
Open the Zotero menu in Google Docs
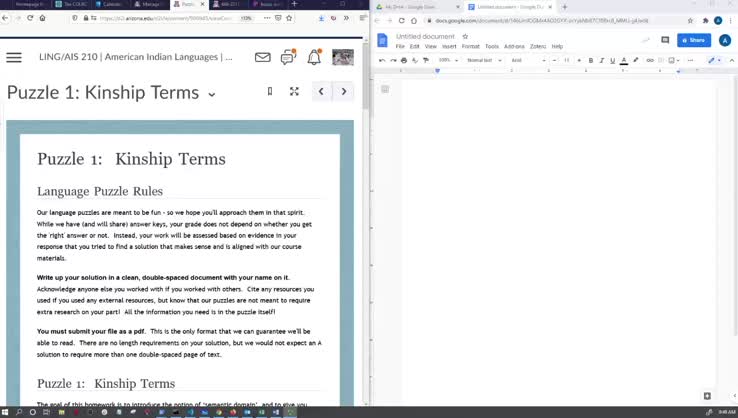pos(538,47)
